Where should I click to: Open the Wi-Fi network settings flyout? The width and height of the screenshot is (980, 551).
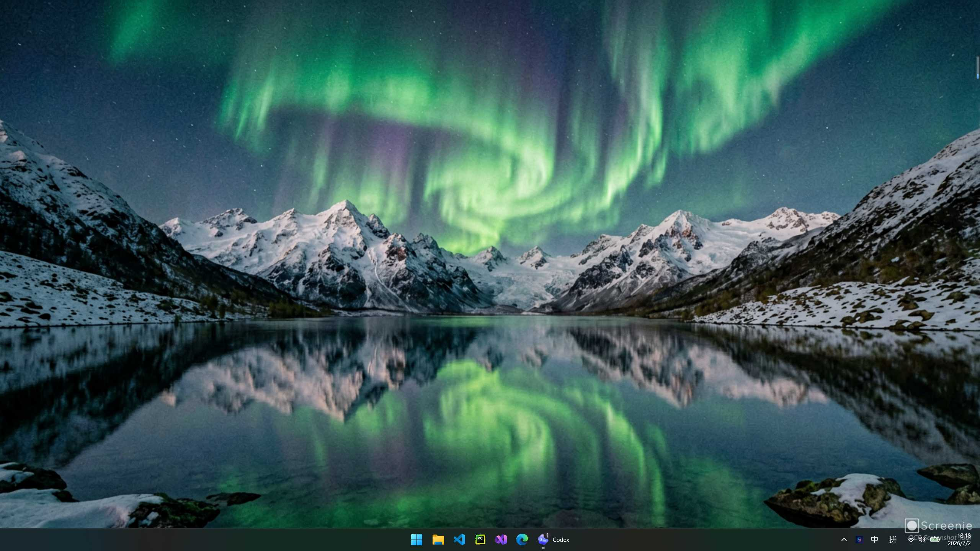[x=911, y=540]
